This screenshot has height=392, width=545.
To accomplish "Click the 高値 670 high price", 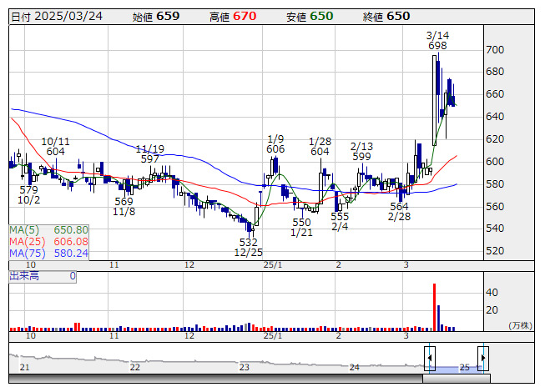I will [233, 17].
